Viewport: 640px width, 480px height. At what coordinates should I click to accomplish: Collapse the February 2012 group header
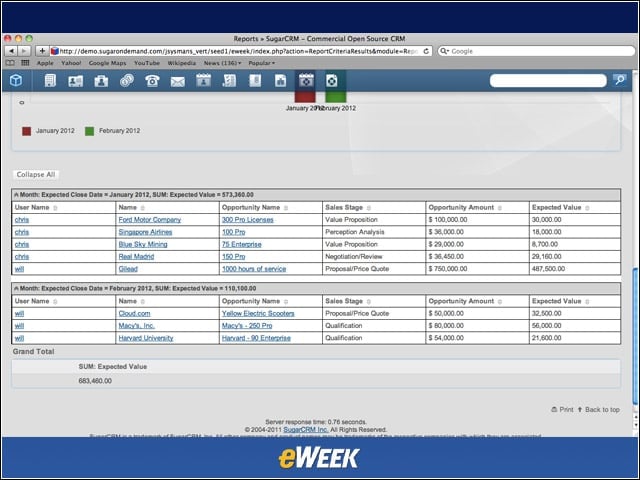pyautogui.click(x=16, y=289)
